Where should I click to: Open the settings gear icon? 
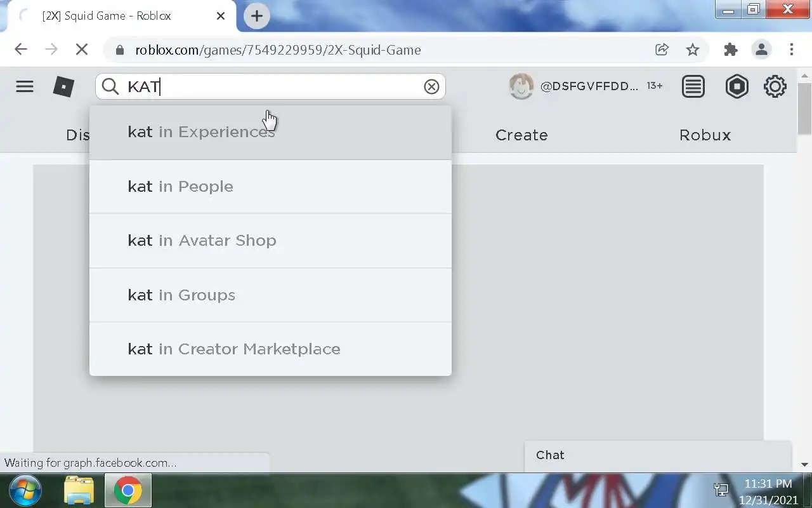[775, 86]
